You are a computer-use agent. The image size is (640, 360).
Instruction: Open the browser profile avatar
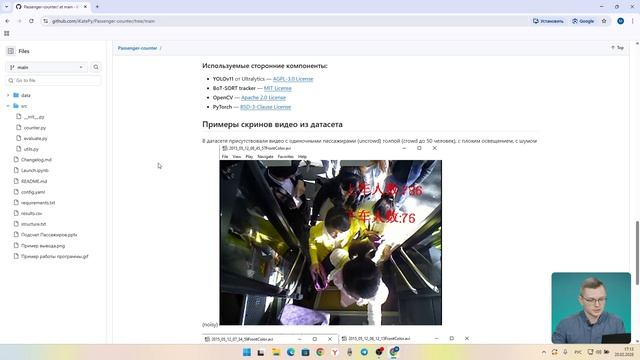click(x=620, y=21)
